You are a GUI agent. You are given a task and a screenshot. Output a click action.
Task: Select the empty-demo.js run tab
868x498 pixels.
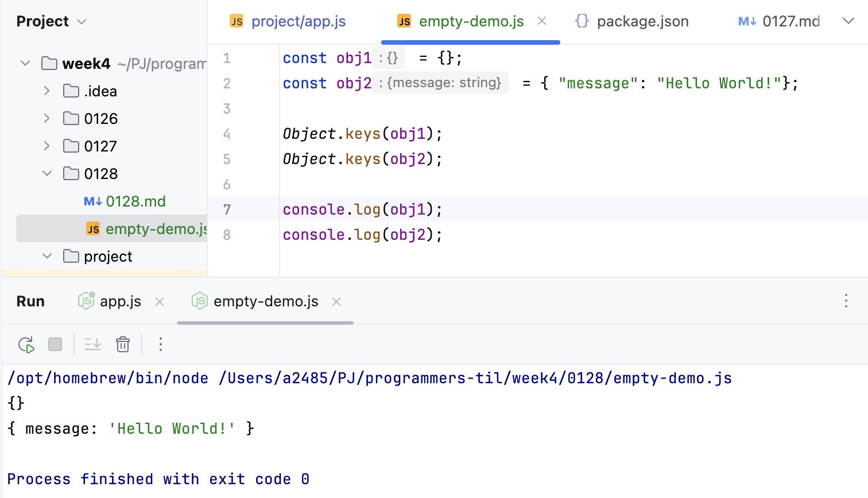click(x=265, y=301)
